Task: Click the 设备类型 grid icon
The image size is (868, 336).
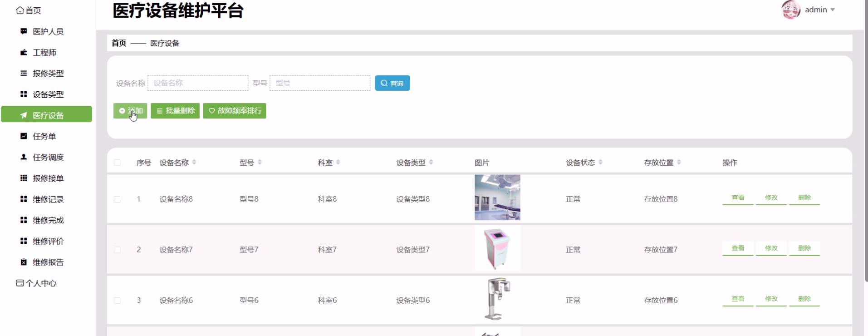Action: [x=24, y=94]
